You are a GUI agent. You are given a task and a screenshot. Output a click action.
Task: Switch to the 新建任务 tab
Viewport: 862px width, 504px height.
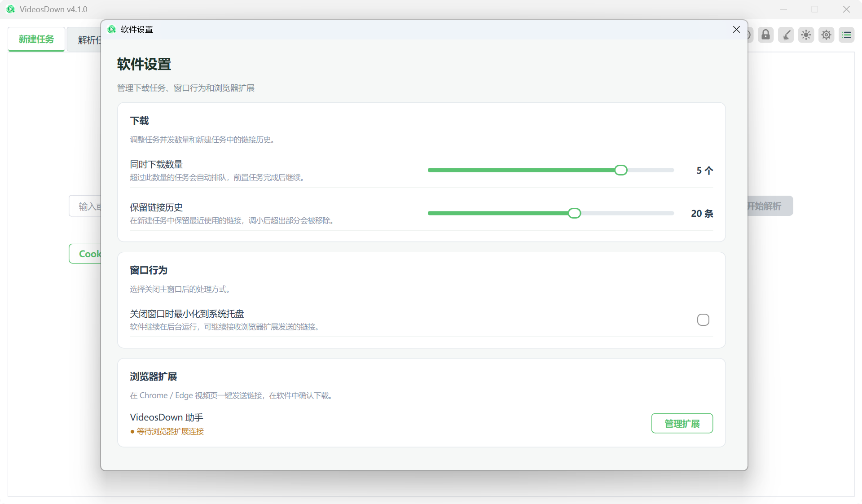(x=36, y=39)
